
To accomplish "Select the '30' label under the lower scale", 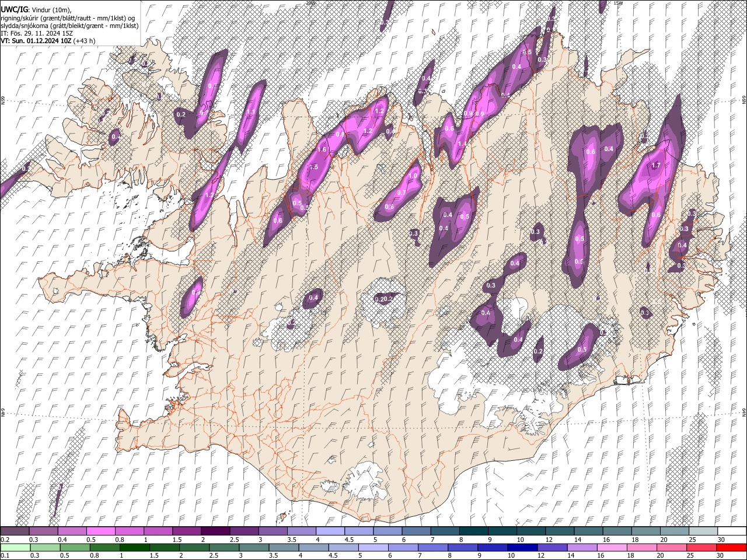I will pyautogui.click(x=721, y=556).
